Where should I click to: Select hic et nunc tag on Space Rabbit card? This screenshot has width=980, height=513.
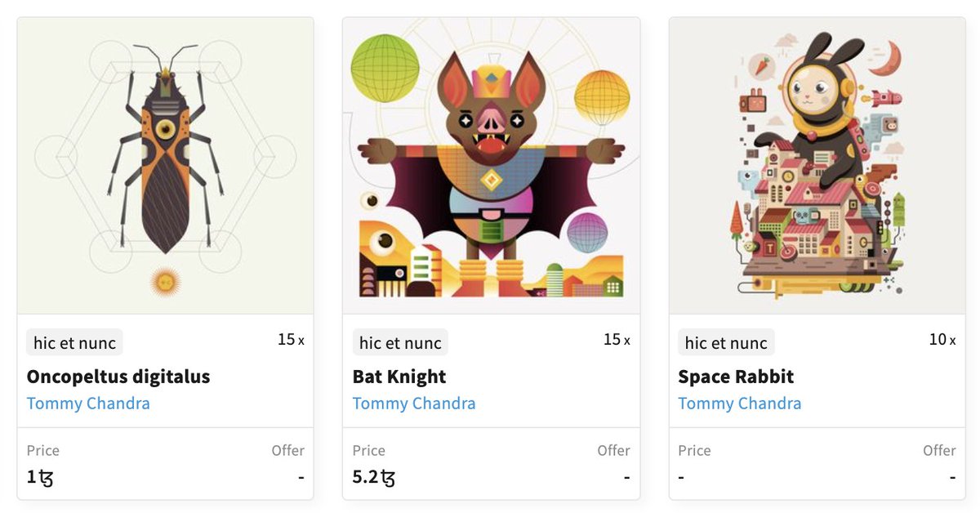pos(726,342)
